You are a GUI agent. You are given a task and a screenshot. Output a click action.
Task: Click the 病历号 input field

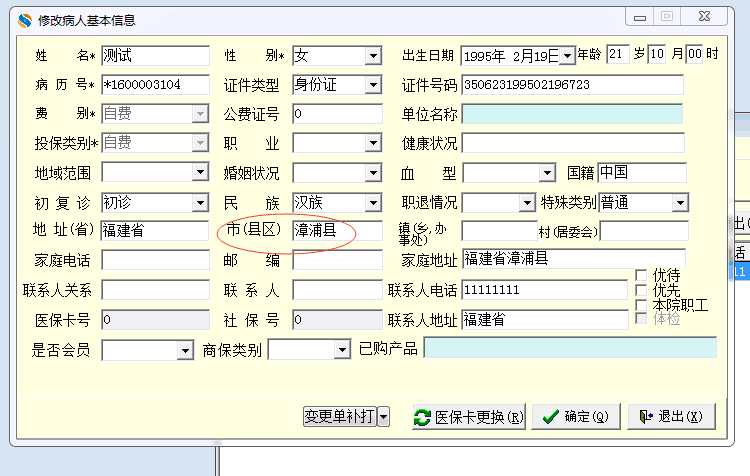pos(155,85)
